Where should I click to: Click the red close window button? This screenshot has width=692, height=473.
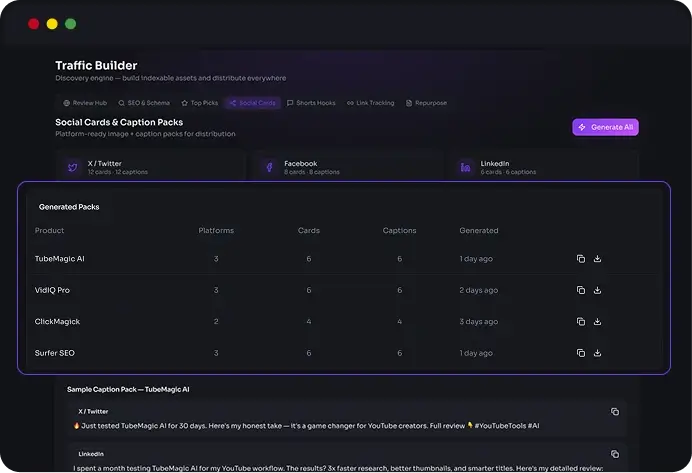(34, 24)
